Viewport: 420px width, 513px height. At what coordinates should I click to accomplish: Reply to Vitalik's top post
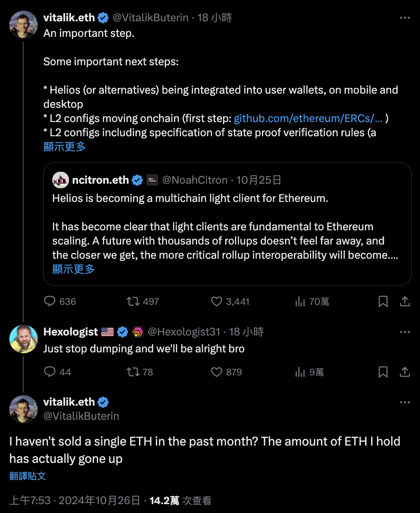[50, 302]
